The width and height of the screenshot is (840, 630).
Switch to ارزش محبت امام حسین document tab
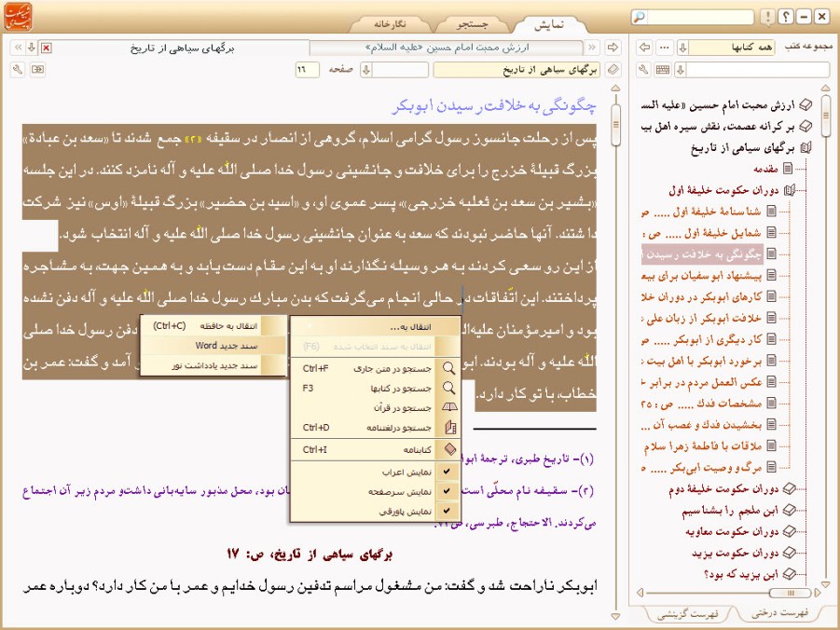447,48
